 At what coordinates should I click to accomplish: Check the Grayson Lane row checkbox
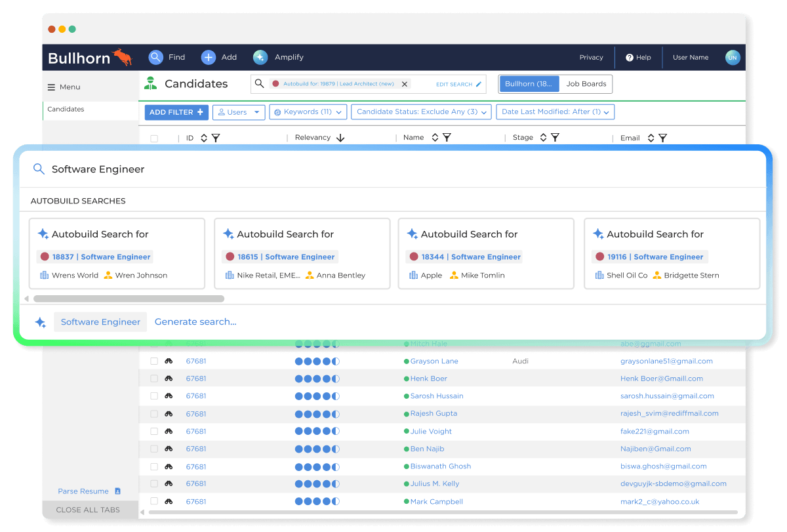pos(154,361)
